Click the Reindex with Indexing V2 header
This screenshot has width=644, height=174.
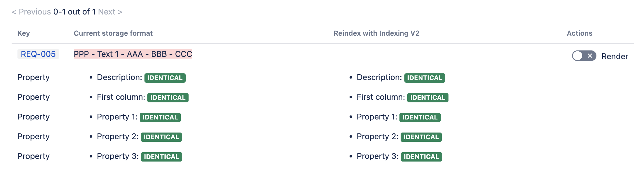tap(376, 33)
